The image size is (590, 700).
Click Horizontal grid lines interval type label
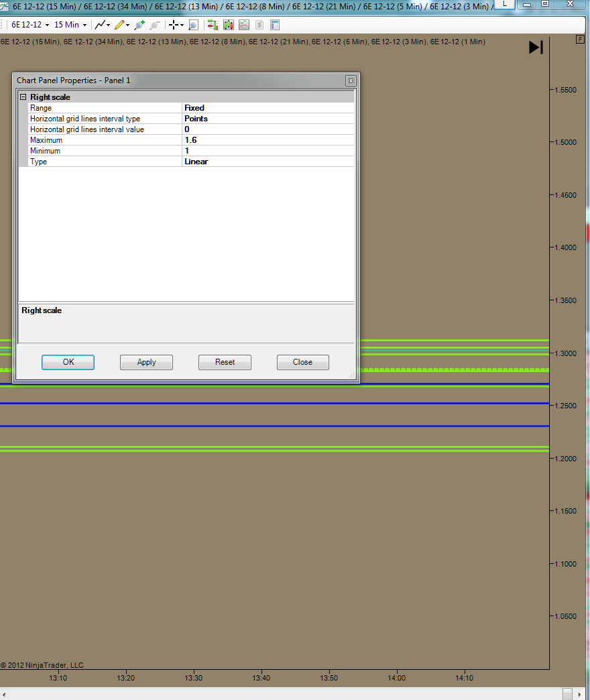pos(84,119)
